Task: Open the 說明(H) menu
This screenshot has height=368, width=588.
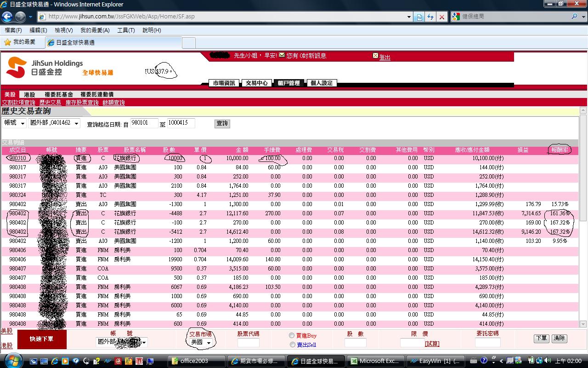Action: coord(152,30)
